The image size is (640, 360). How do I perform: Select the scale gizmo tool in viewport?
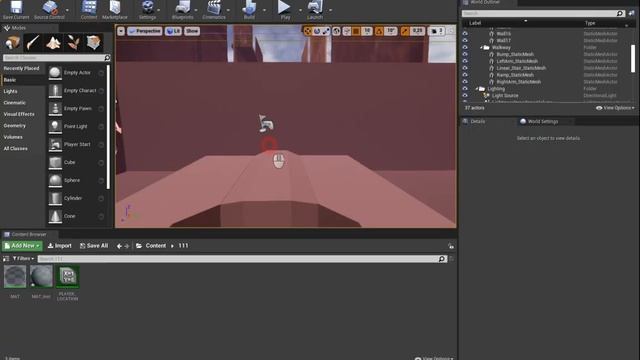click(x=326, y=31)
